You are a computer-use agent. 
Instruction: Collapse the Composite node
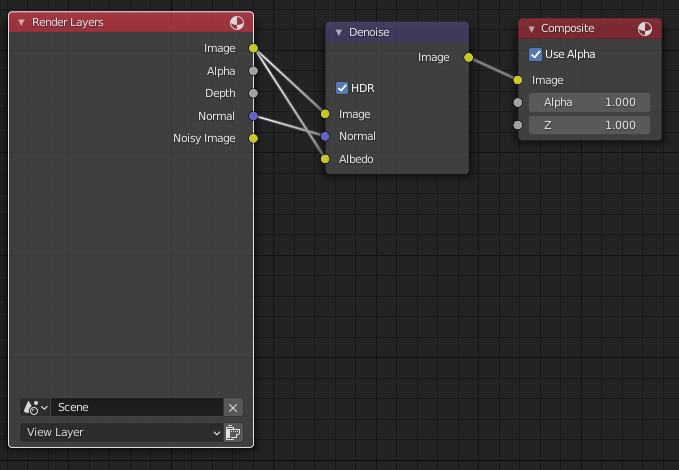[x=531, y=29]
